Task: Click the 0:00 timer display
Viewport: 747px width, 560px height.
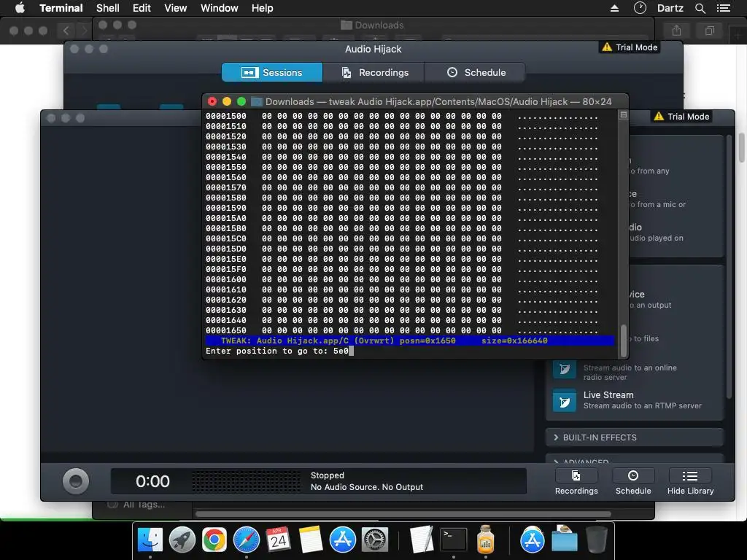Action: (152, 481)
